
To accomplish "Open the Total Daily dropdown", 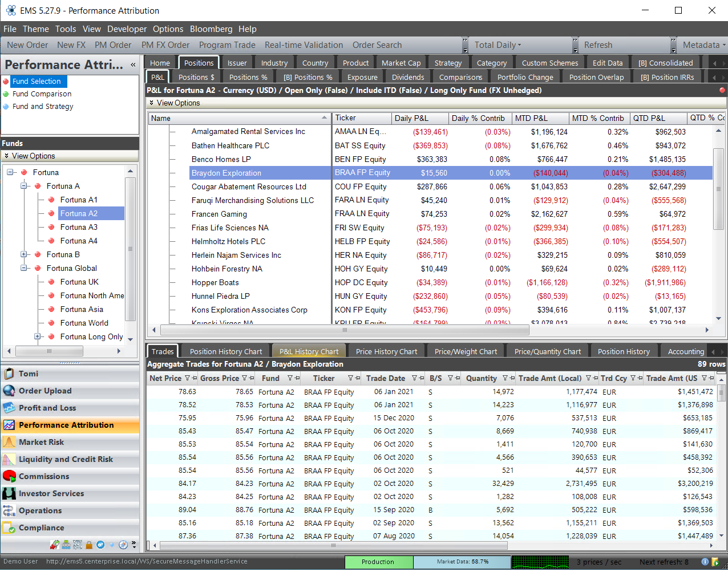I will pos(498,45).
